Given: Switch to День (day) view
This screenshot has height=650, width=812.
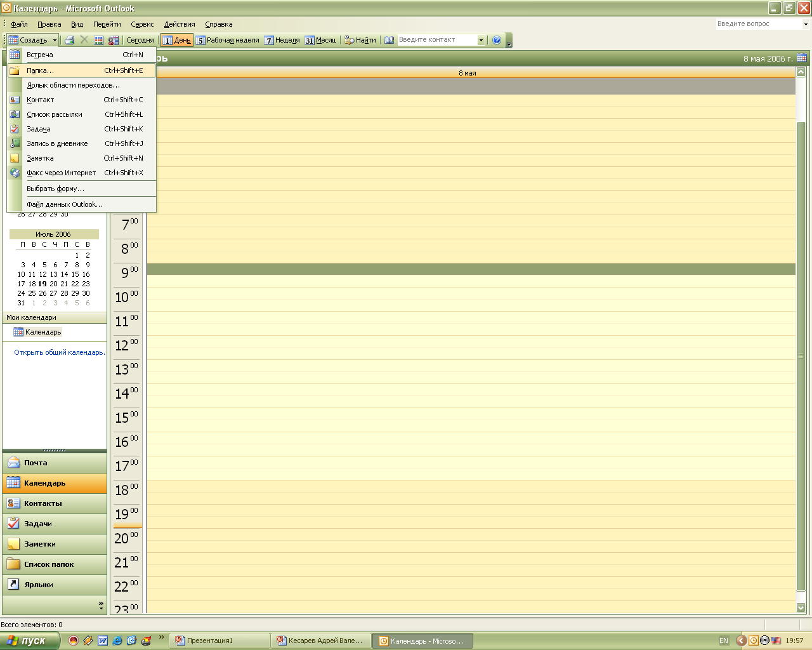Looking at the screenshot, I should pyautogui.click(x=176, y=40).
